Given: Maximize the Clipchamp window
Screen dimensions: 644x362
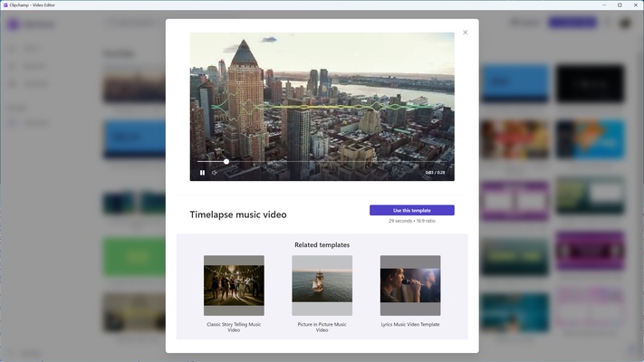Looking at the screenshot, I should click(x=620, y=5).
